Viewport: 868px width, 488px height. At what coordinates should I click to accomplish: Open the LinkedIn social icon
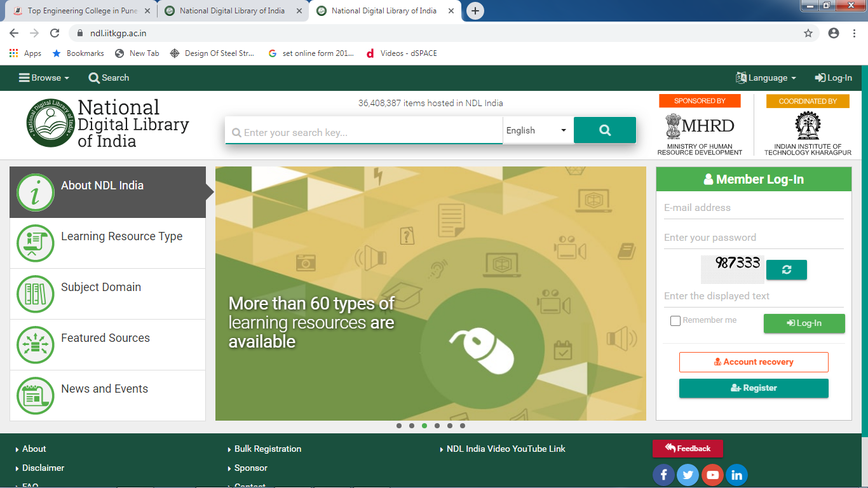pos(737,475)
